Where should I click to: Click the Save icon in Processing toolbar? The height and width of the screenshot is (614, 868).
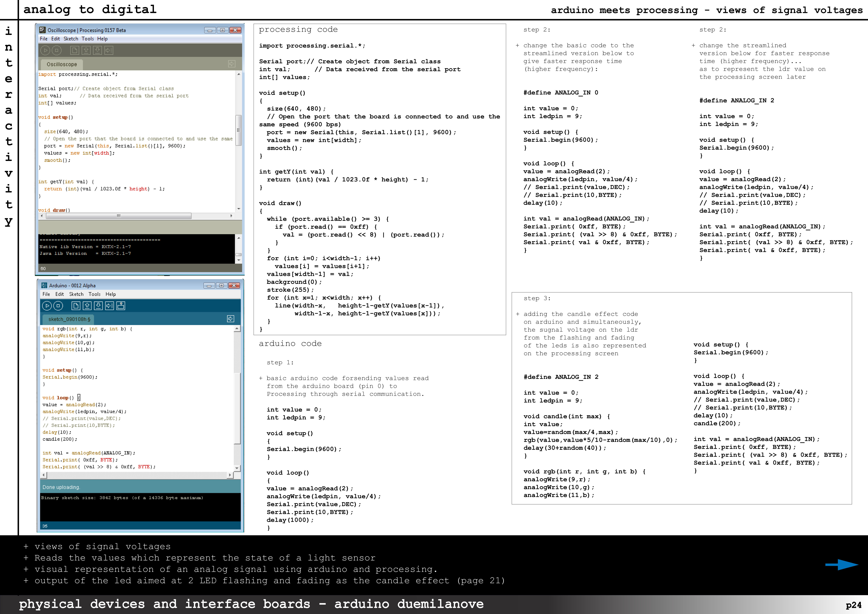(x=97, y=50)
